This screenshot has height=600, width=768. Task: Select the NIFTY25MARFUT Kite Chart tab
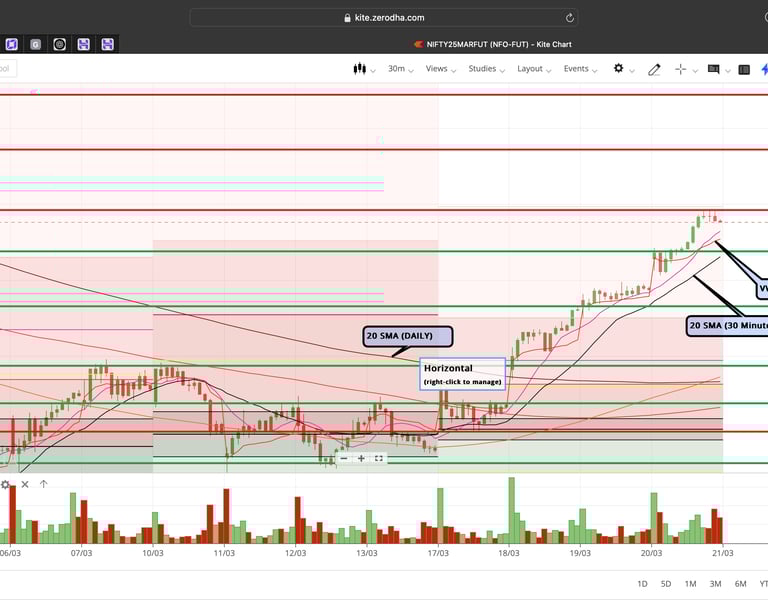pyautogui.click(x=493, y=45)
